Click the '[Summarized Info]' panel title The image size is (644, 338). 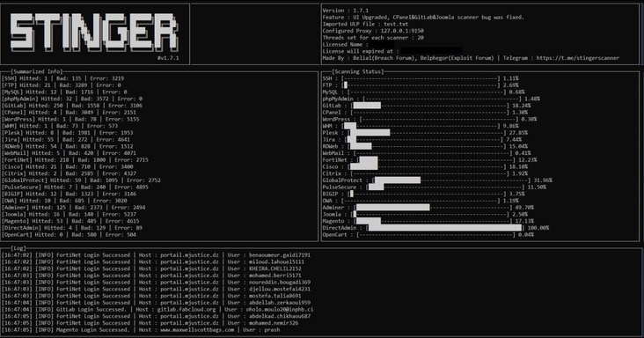point(37,71)
